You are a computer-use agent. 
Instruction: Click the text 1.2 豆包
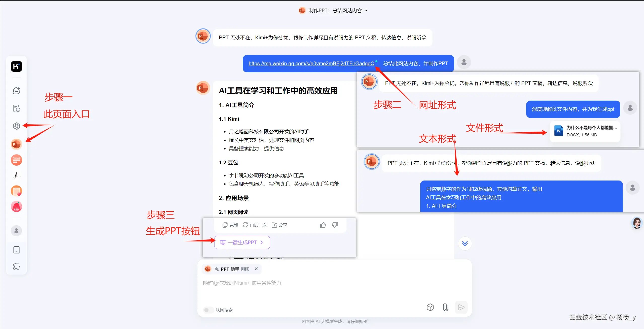point(228,163)
